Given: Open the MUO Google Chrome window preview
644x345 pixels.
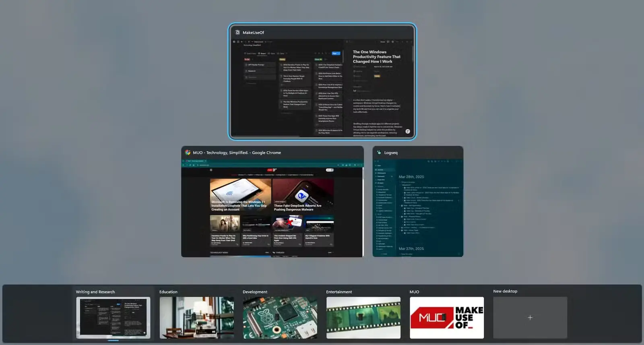Looking at the screenshot, I should [272, 202].
